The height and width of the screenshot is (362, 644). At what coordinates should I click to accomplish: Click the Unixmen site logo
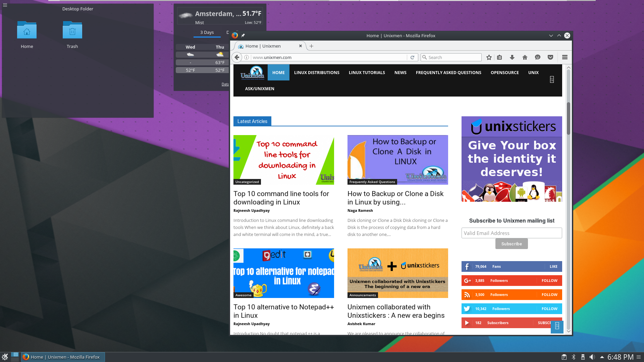point(252,73)
